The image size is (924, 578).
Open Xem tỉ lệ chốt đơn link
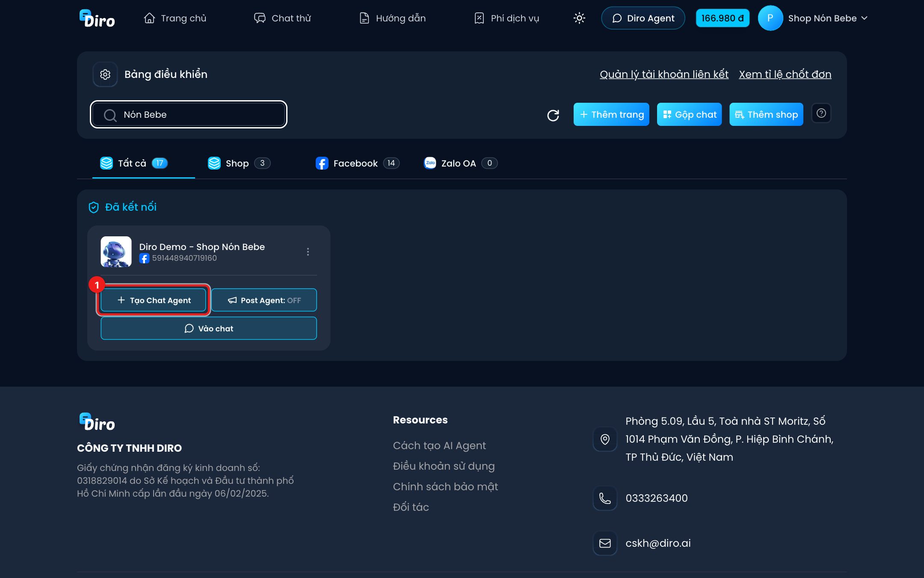click(785, 74)
